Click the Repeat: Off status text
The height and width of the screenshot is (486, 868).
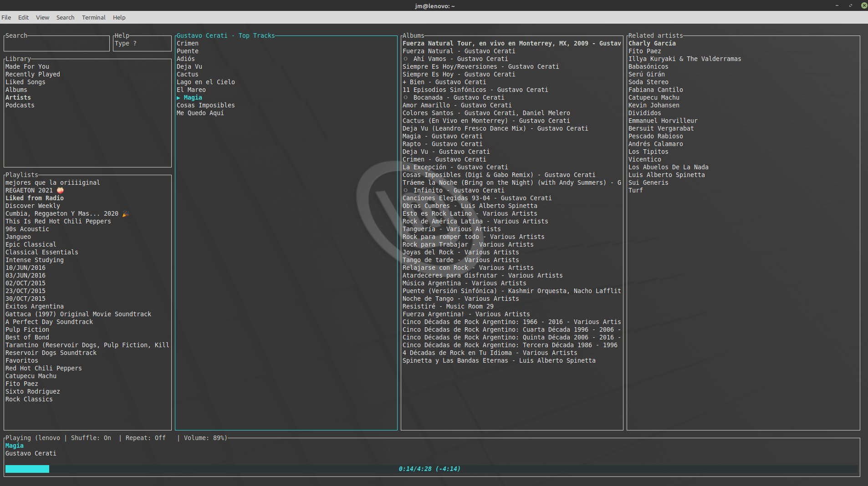tap(146, 438)
